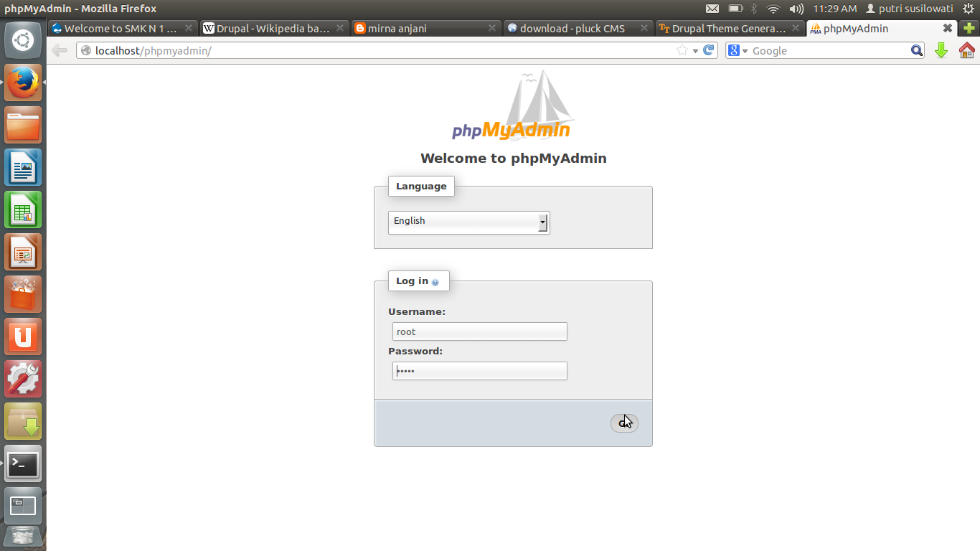Open the putri susilowati user menu
The width and height of the screenshot is (980, 551).
pyautogui.click(x=909, y=9)
